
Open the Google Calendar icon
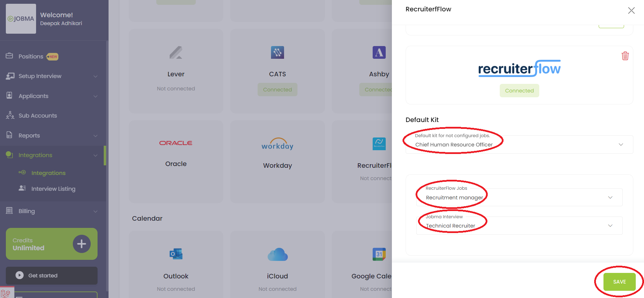pos(379,254)
